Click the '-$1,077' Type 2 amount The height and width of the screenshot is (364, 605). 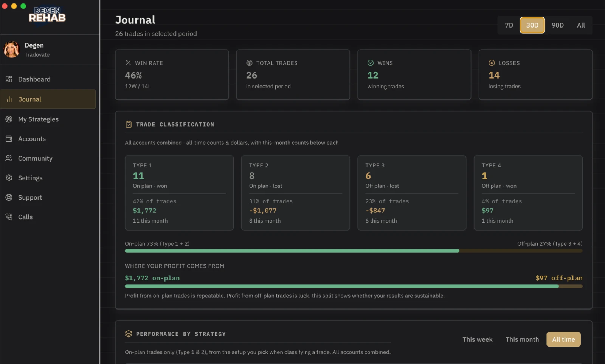[263, 211]
